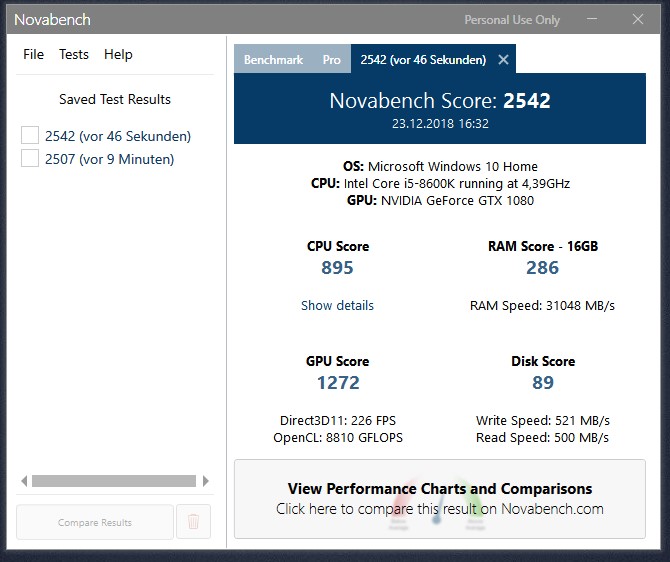
Task: Click Read Speed: 500 MB/s
Action: pyautogui.click(x=543, y=438)
